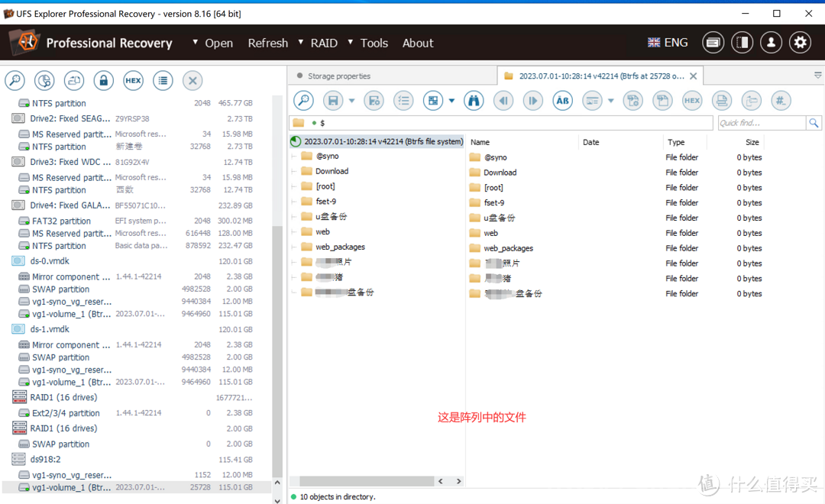This screenshot has width=825, height=504.
Task: Click the list view icon in explorer toolbar
Action: click(403, 101)
